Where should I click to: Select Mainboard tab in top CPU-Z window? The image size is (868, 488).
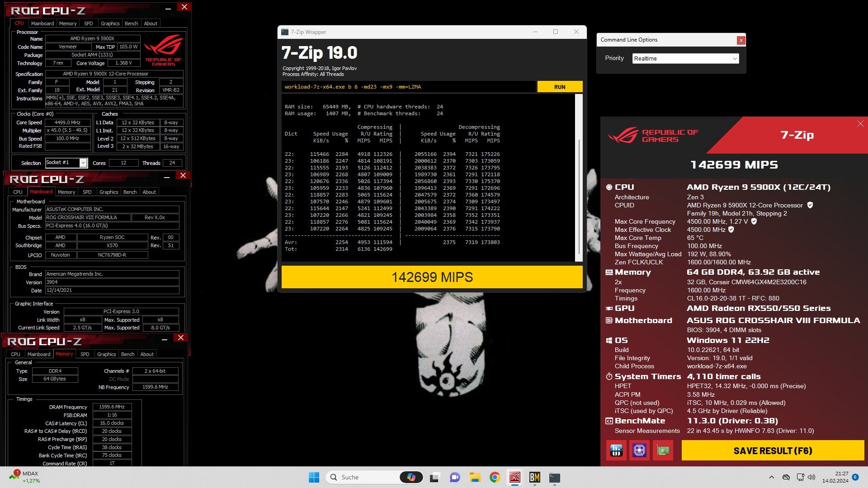[42, 23]
